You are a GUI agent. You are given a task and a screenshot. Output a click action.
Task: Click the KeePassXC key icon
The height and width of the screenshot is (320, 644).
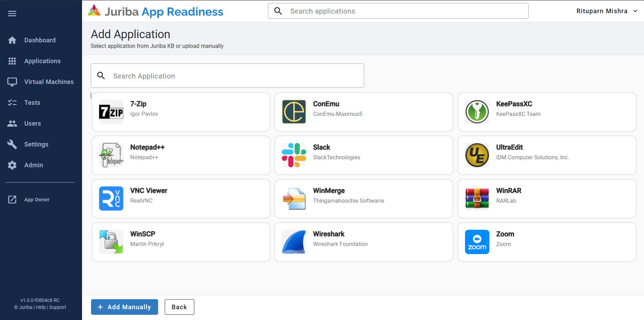[477, 112]
